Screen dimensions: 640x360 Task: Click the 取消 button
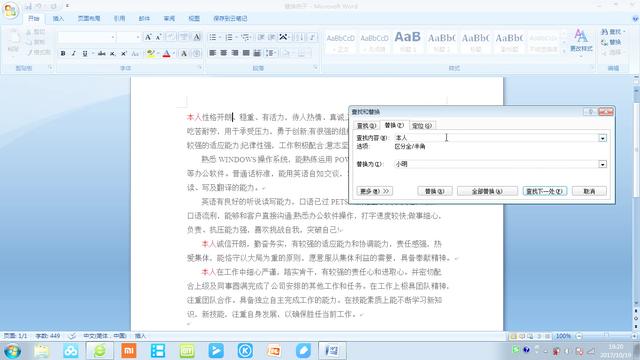tap(589, 191)
